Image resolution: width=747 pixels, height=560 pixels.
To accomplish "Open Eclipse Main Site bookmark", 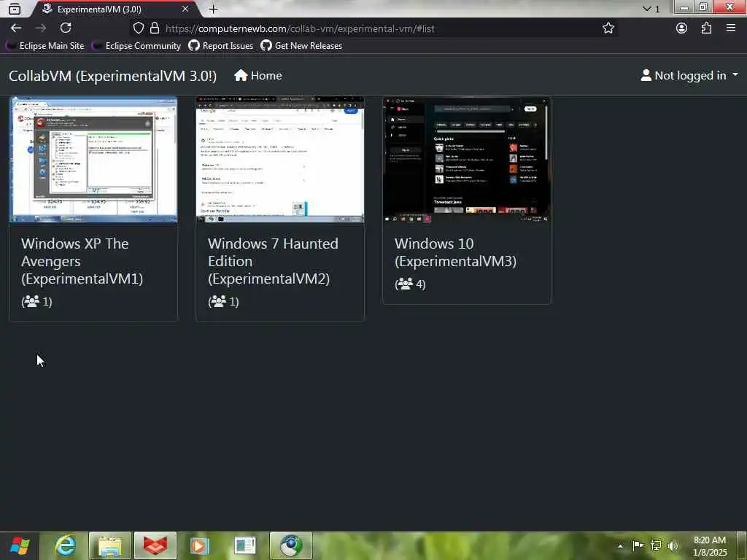I will 46,46.
